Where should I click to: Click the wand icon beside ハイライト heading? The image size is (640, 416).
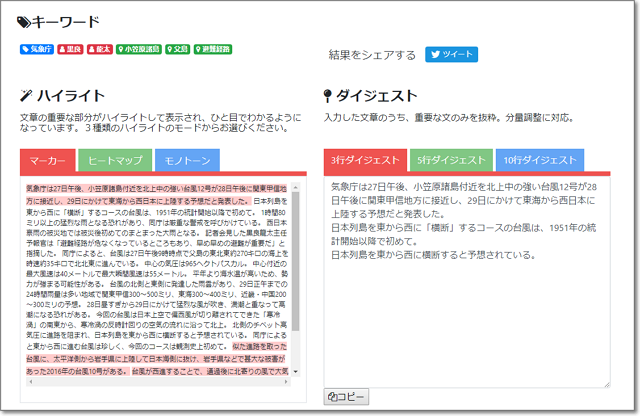[x=26, y=96]
